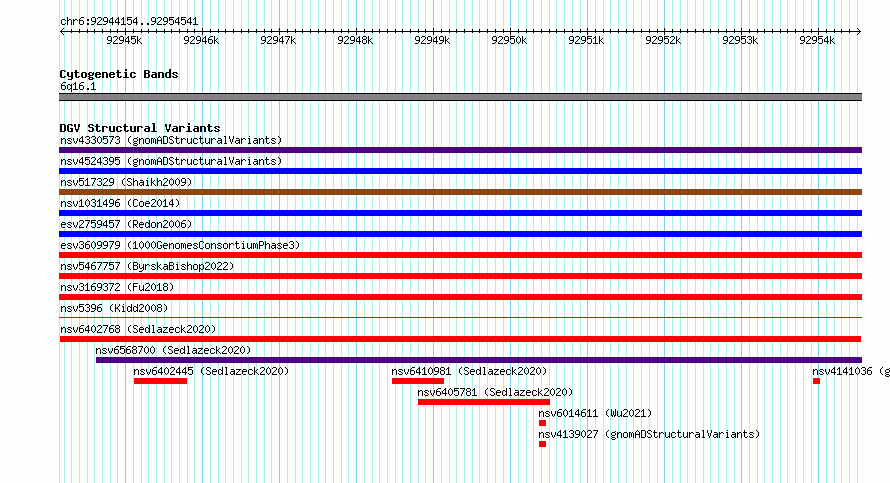Open the nsv4524395 gnomADStructuralVariants label
890x483 pixels.
pos(171,161)
